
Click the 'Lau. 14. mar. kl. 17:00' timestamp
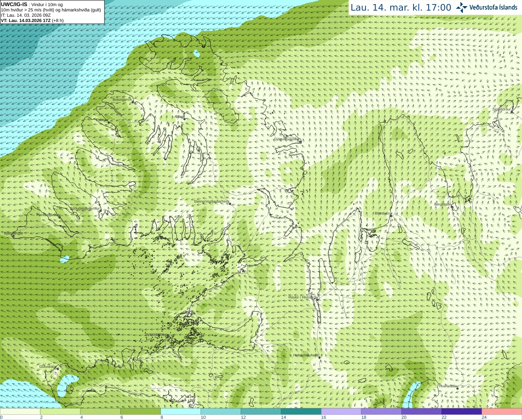[x=401, y=7]
